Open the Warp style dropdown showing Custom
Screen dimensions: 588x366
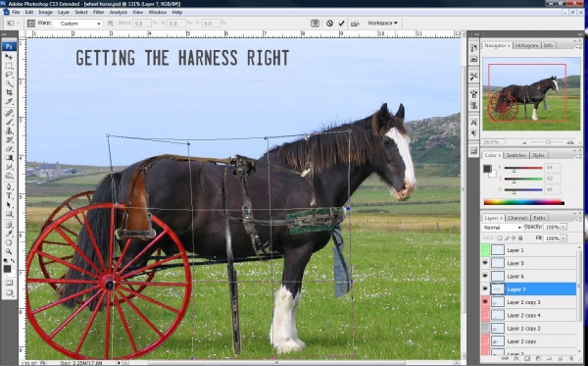(x=77, y=24)
